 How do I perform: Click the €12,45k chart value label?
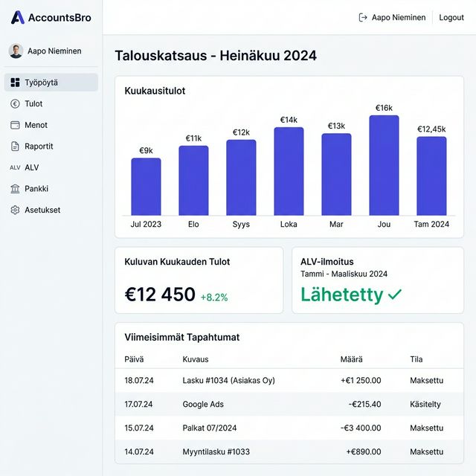(x=431, y=129)
